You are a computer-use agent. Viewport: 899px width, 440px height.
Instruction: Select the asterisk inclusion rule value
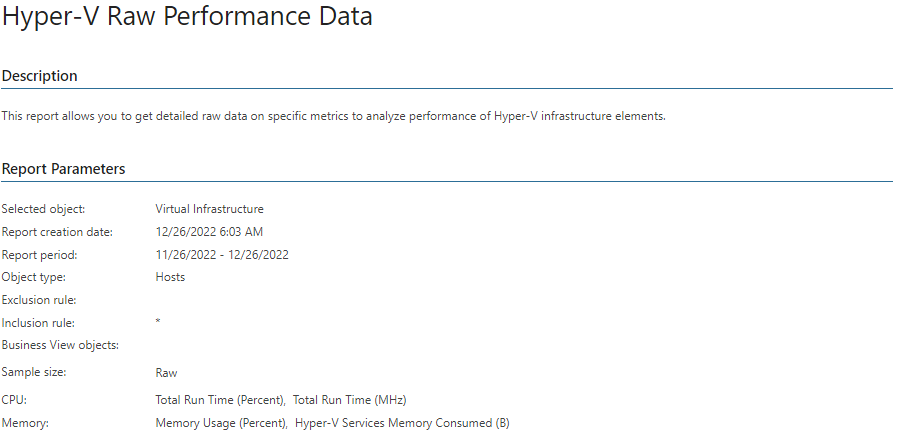pyautogui.click(x=158, y=322)
